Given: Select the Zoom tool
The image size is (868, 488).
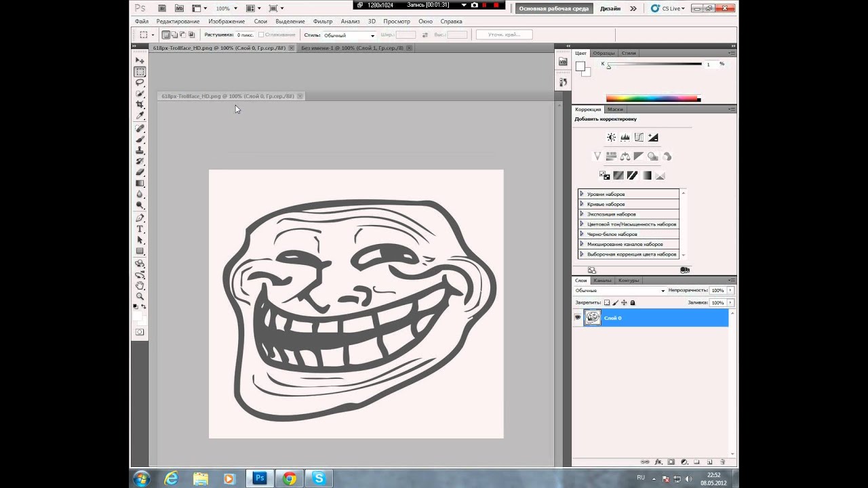Looking at the screenshot, I should (x=140, y=296).
